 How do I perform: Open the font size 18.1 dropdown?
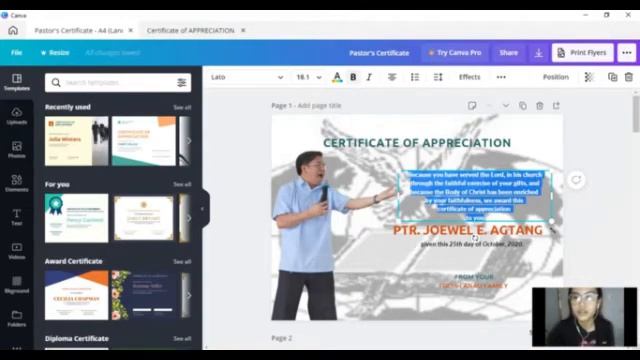pos(309,77)
